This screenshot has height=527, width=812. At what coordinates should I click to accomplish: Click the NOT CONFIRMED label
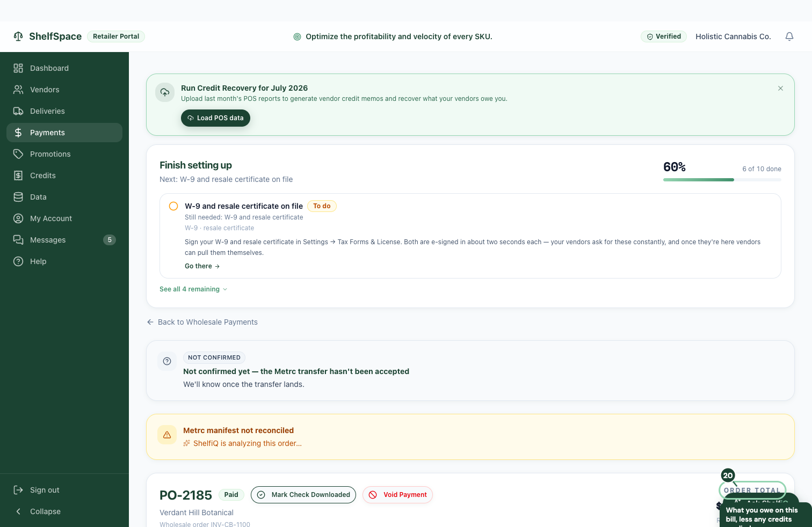pos(214,357)
